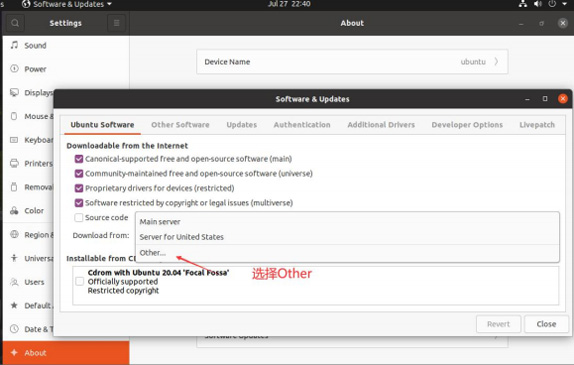Uncheck Proprietary drivers (restricted) checkbox

(x=79, y=188)
